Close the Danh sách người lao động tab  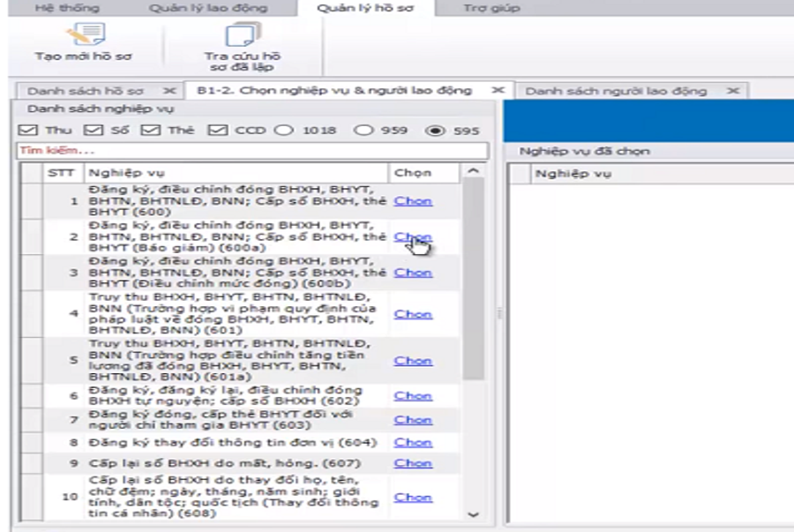point(733,91)
